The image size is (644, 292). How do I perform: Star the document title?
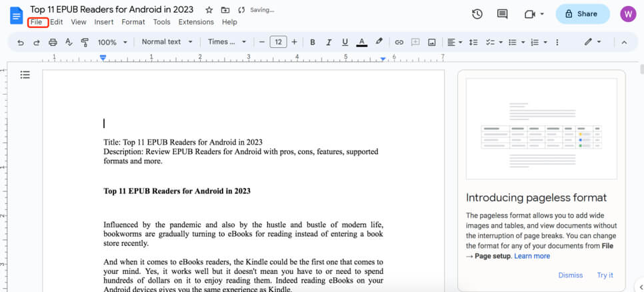(209, 10)
